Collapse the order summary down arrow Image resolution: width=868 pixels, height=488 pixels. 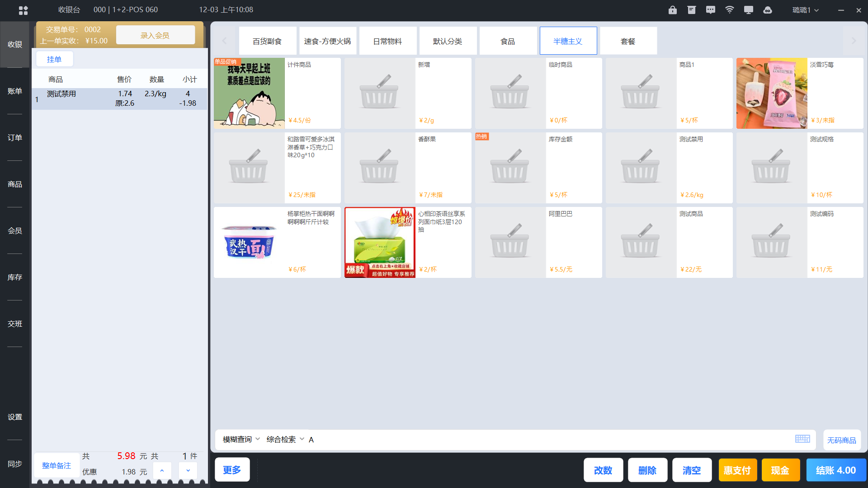pos(188,471)
